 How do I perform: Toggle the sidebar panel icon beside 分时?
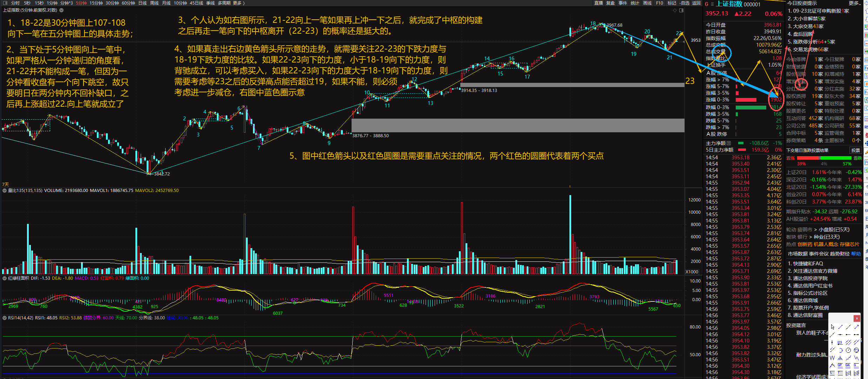click(x=5, y=3)
